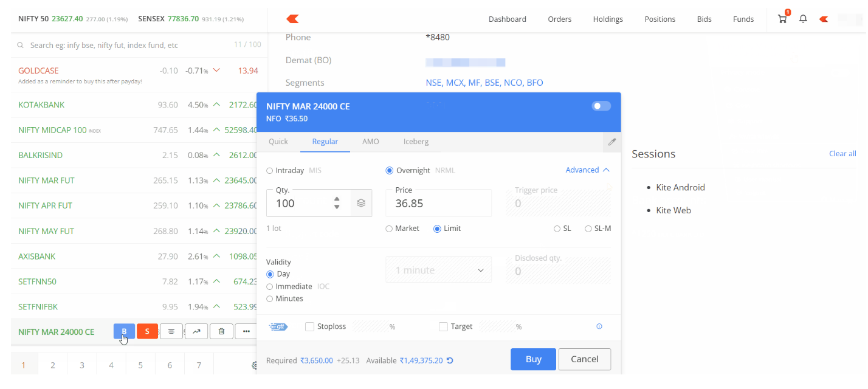Delete NIFTY MAR 24000 CE with trash icon
Viewport: 868px width, 389px height.
(x=221, y=331)
